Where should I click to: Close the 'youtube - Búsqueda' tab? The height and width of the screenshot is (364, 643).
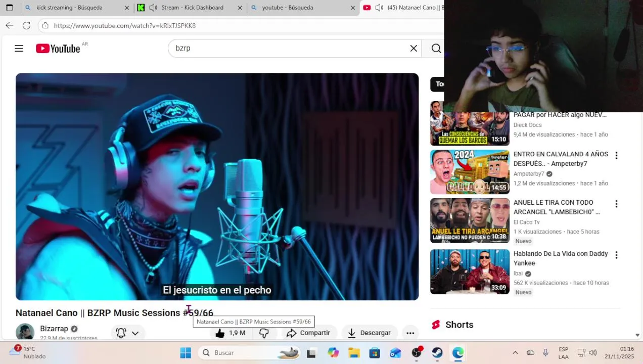pyautogui.click(x=353, y=8)
